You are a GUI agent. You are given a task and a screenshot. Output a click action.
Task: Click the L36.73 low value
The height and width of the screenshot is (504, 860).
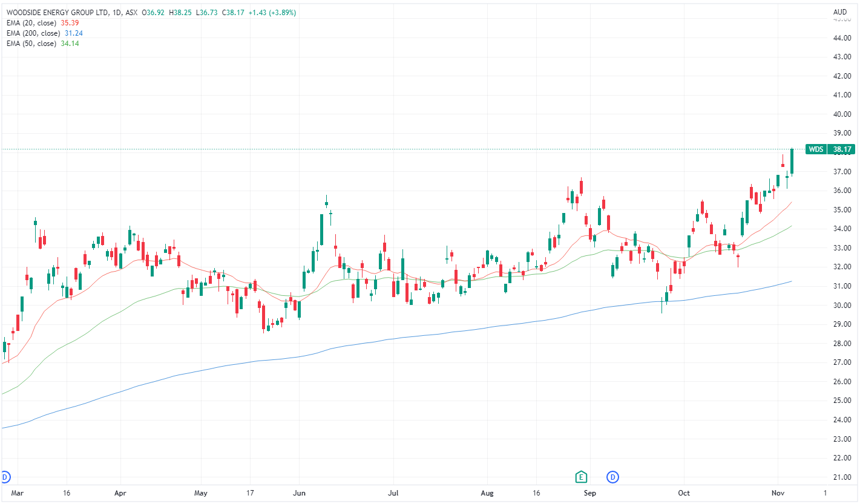pyautogui.click(x=208, y=12)
